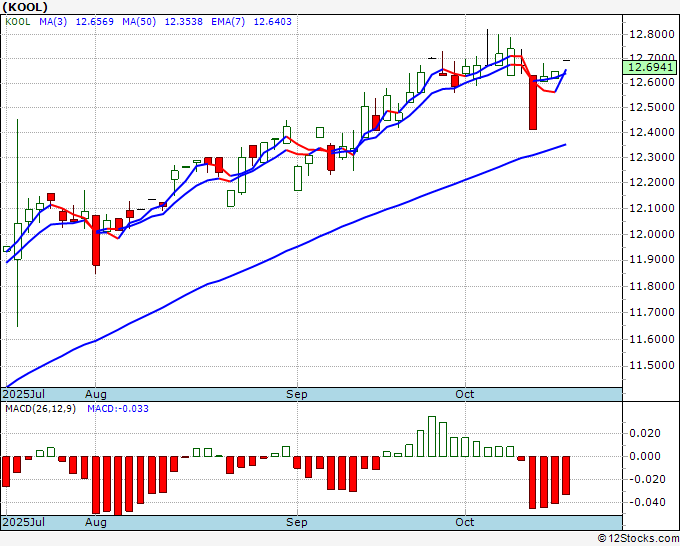Viewport: 680px width, 546px height.
Task: Select Aug on the MACD panel date axis
Action: pos(95,523)
